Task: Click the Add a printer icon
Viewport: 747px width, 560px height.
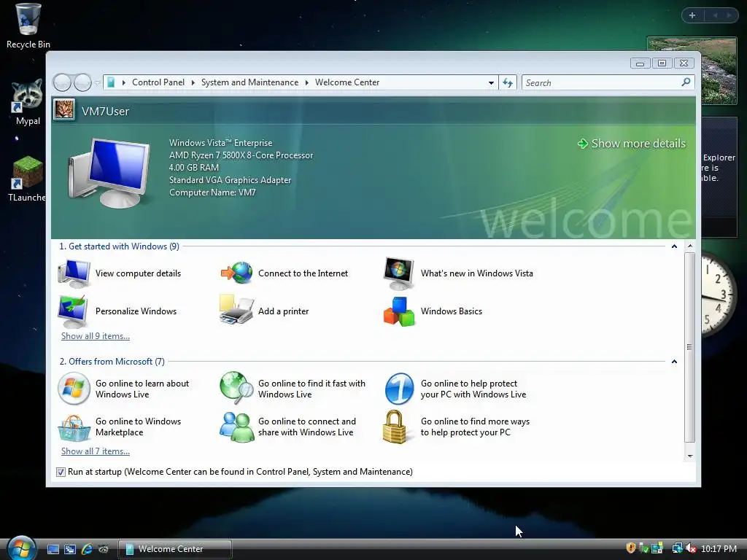Action: point(236,310)
